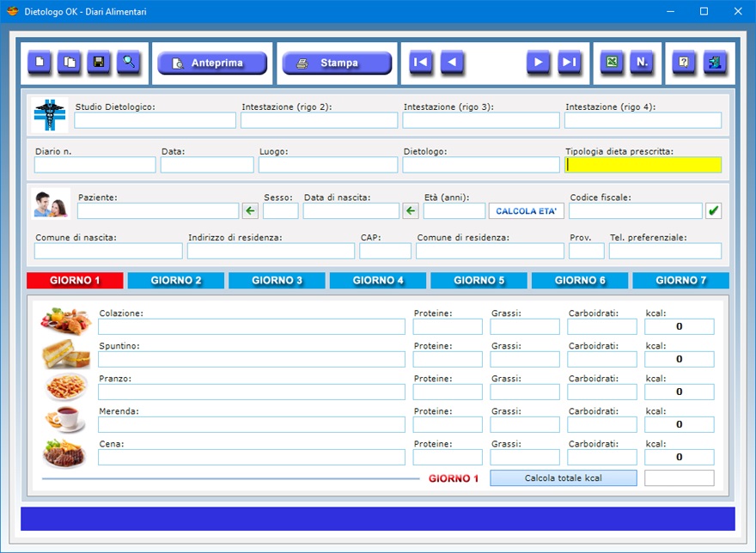Open the help question mark icon

(684, 62)
